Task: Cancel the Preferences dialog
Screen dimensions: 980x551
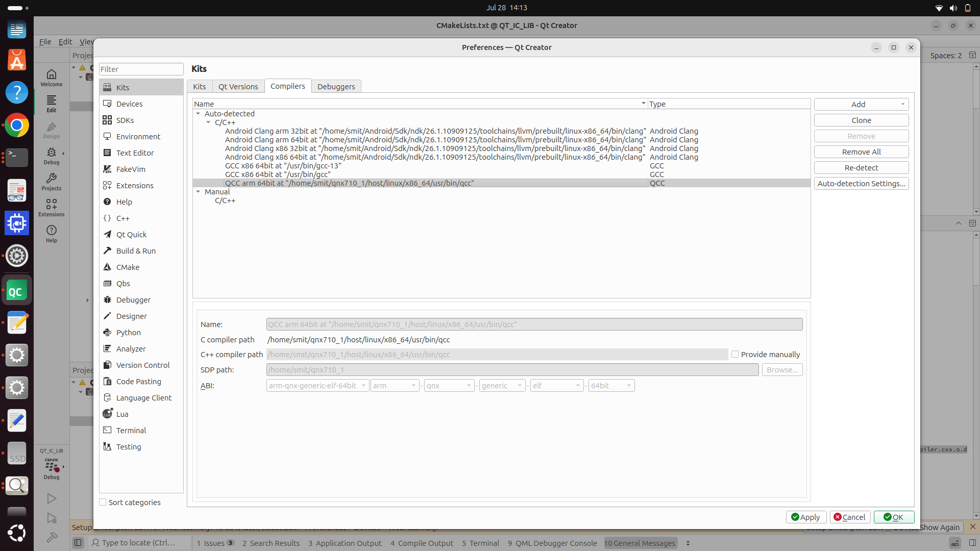Action: coord(850,517)
